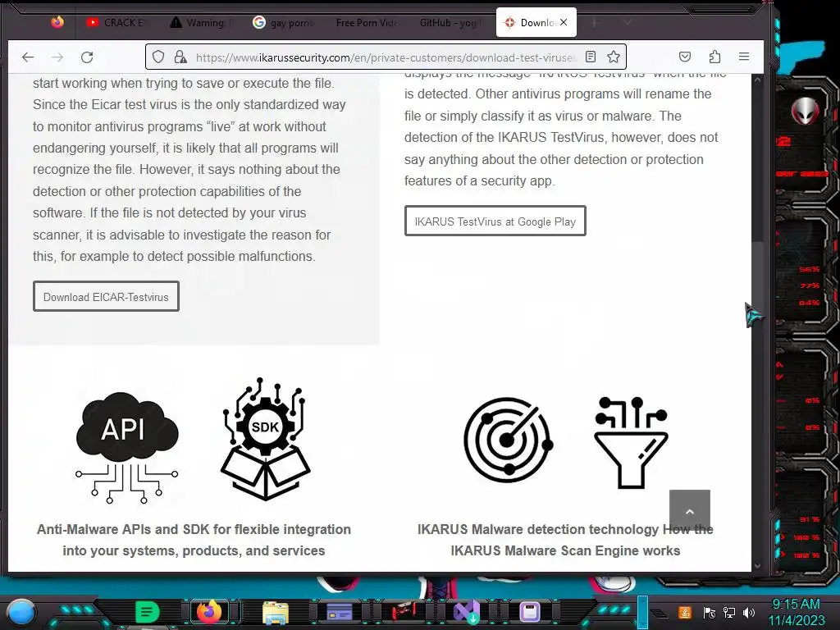
Task: Open the pinned Firefox tab
Action: point(57,22)
